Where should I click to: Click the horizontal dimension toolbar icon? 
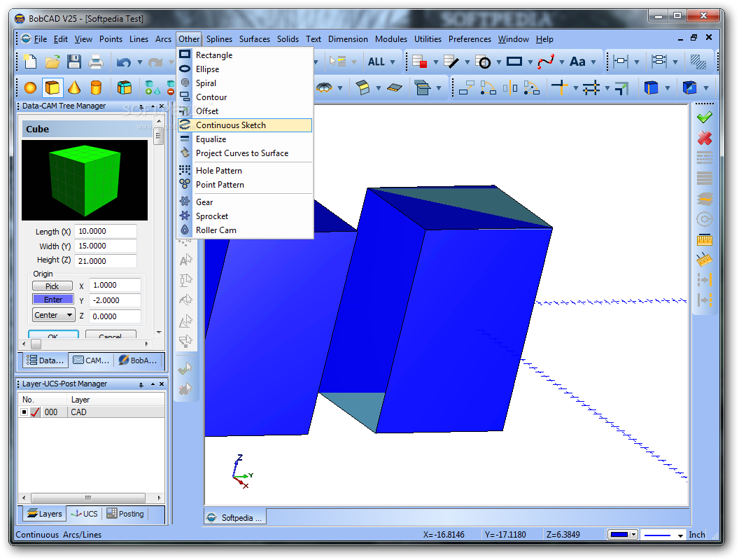coord(621,62)
